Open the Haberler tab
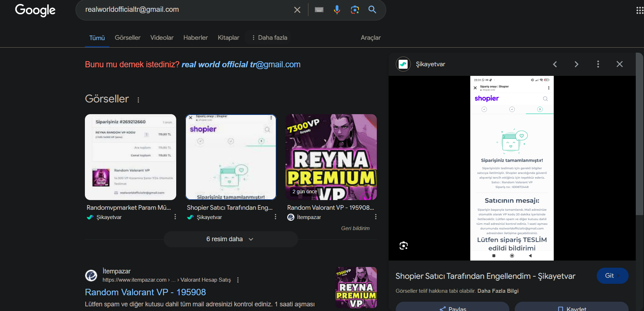 pyautogui.click(x=196, y=38)
